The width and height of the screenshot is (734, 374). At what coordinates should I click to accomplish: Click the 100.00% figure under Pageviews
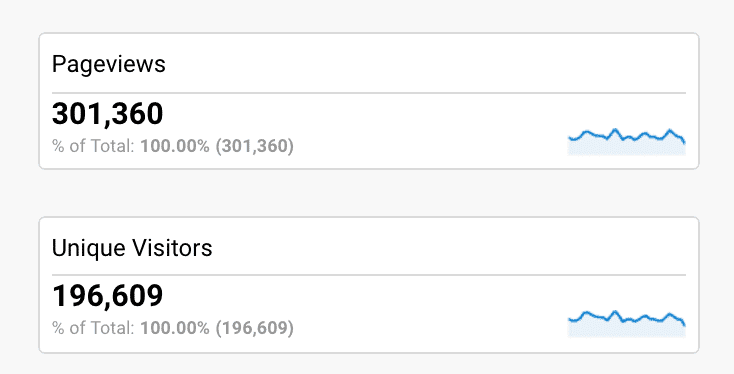coord(175,146)
